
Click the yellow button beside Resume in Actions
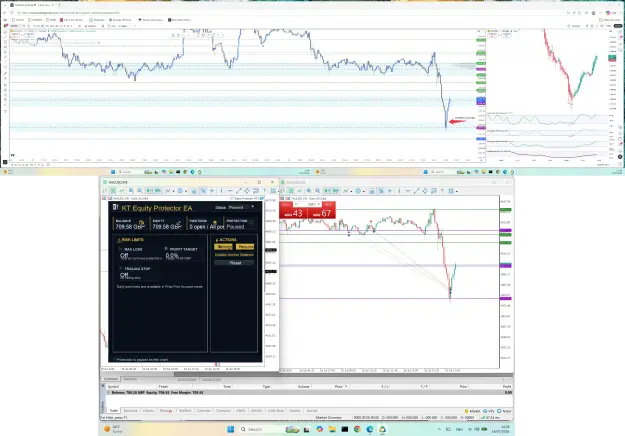(224, 247)
